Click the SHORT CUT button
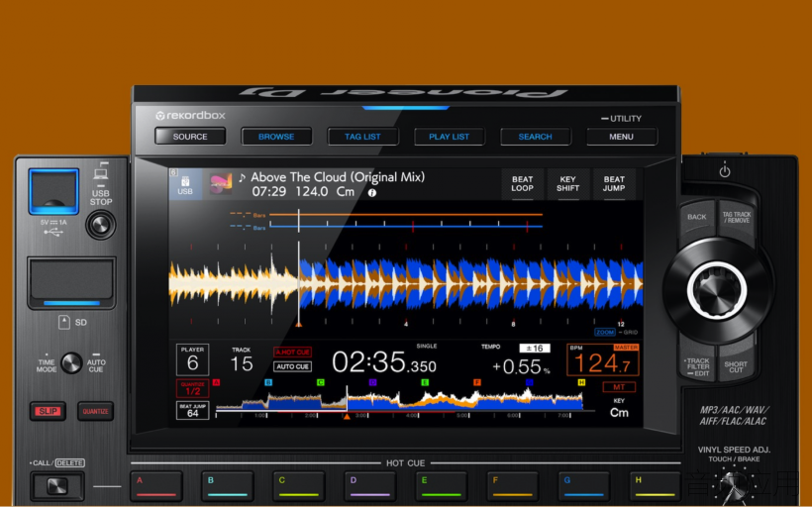The image size is (812, 507). (736, 365)
